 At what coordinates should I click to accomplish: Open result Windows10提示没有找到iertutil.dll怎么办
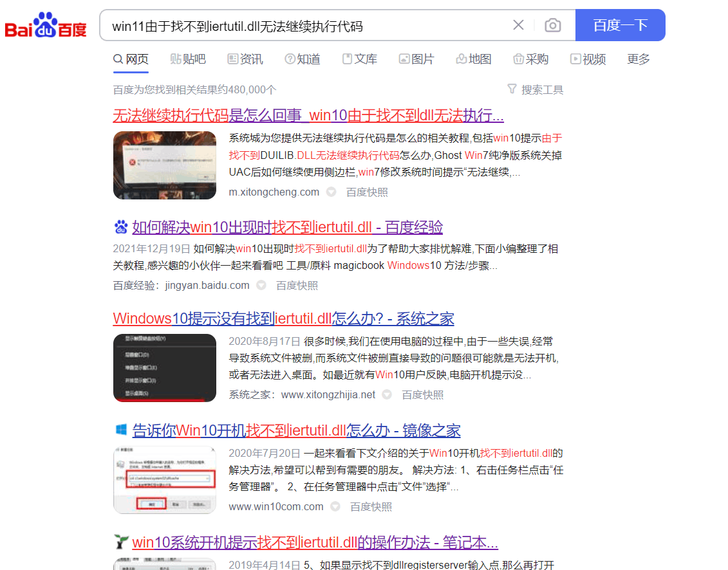[284, 318]
